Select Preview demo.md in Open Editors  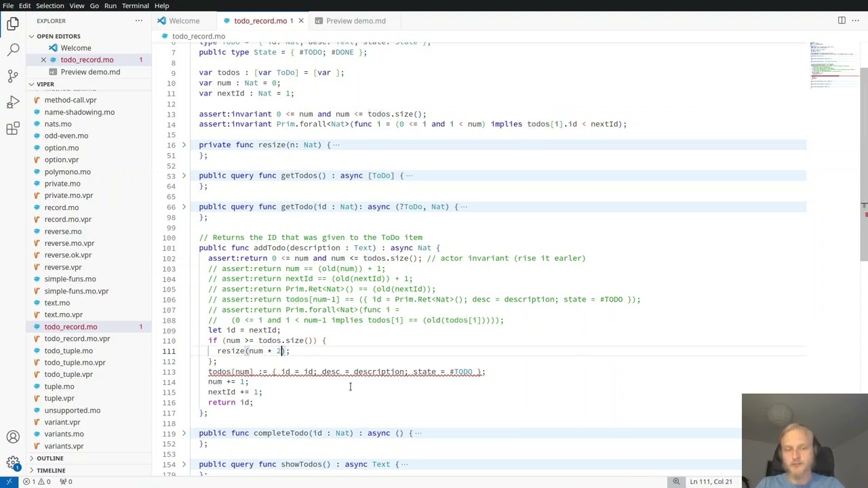pos(90,72)
